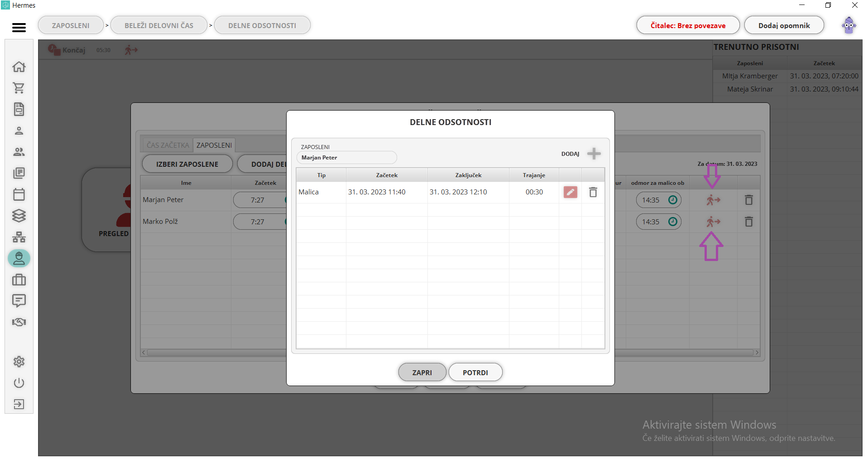The width and height of the screenshot is (868, 464).
Task: Click power icon in sidebar
Action: [19, 383]
